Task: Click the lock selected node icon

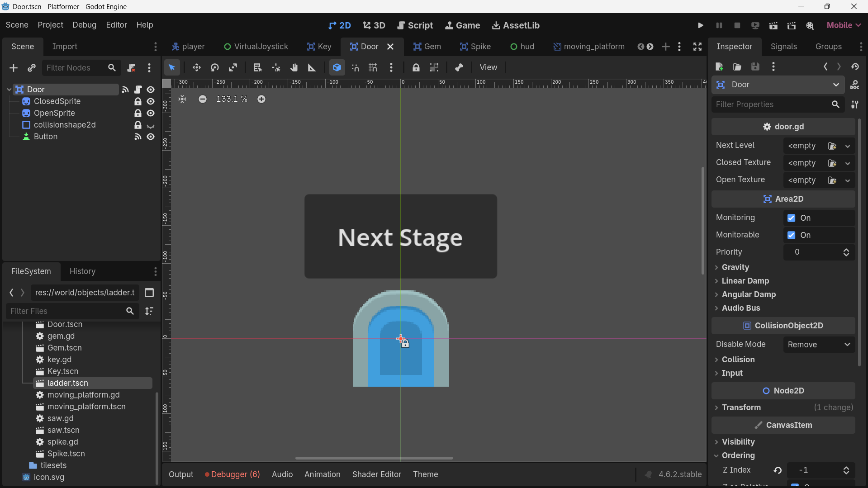Action: point(416,67)
